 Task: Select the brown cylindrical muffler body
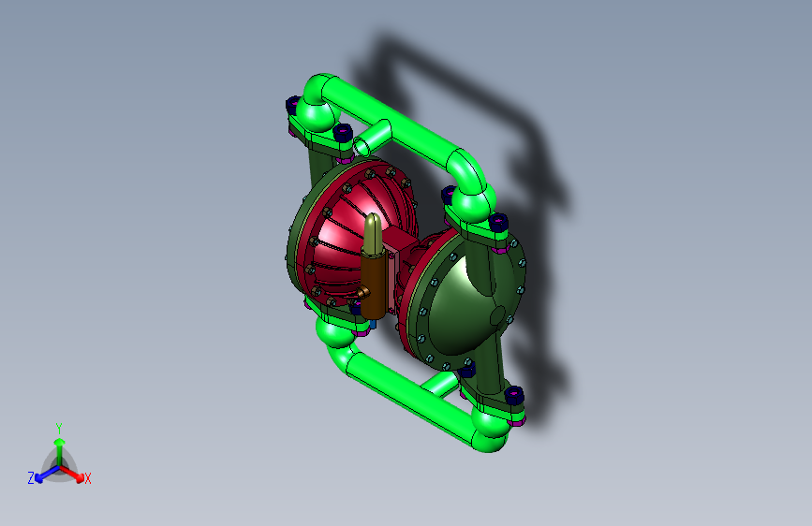click(374, 285)
